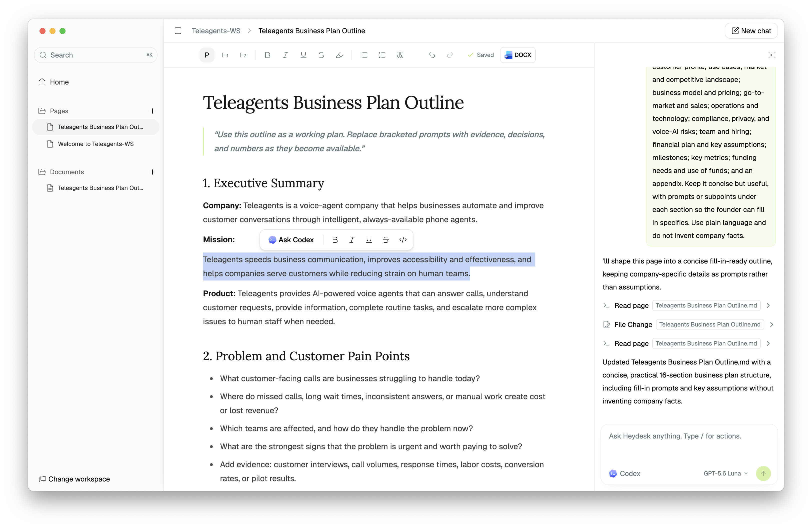Toggle the left sidebar panel icon
This screenshot has width=812, height=528.
pos(178,31)
